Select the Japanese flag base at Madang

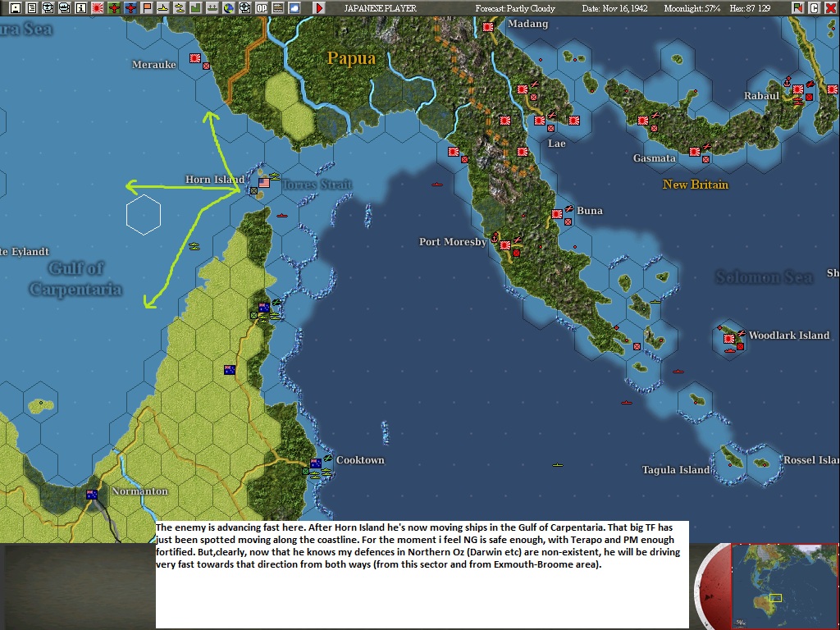(x=488, y=27)
